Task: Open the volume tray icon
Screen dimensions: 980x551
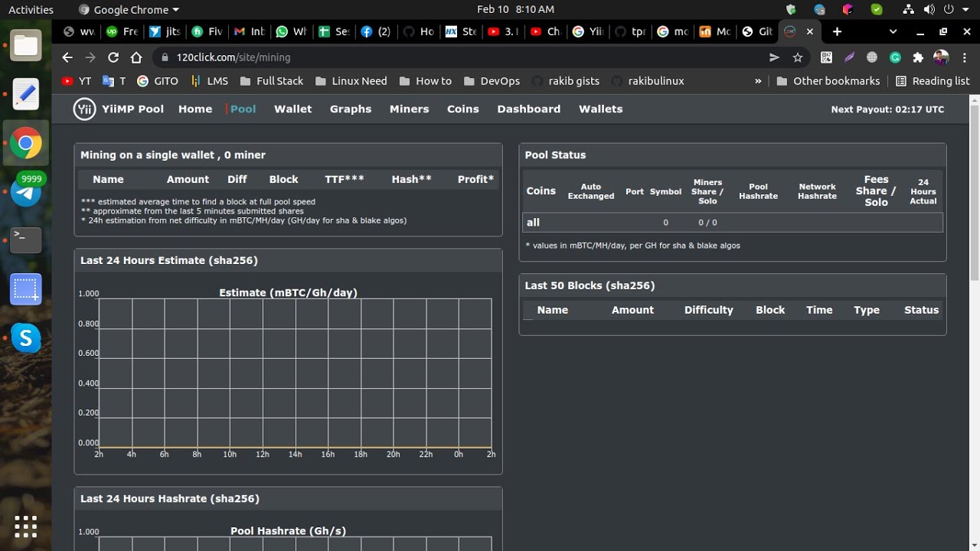Action: pyautogui.click(x=929, y=9)
